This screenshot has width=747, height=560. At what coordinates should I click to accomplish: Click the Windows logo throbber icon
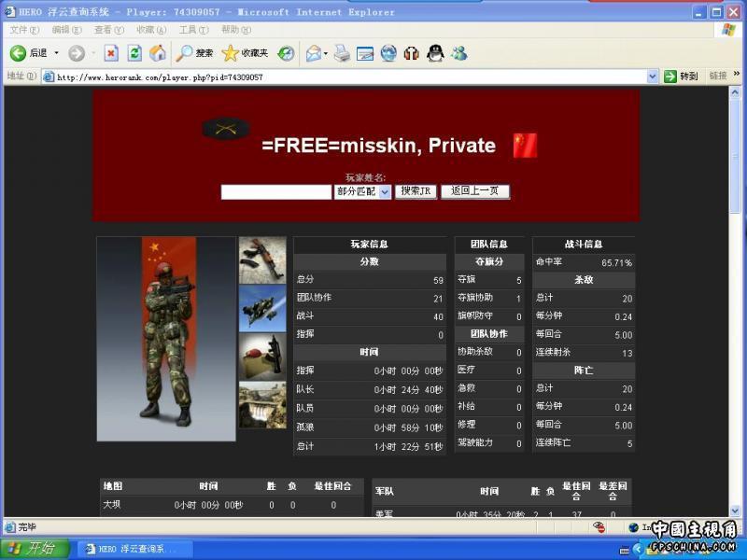(728, 30)
